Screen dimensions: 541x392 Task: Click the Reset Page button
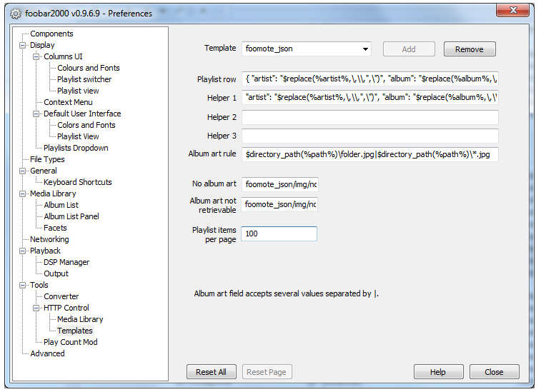pyautogui.click(x=267, y=372)
